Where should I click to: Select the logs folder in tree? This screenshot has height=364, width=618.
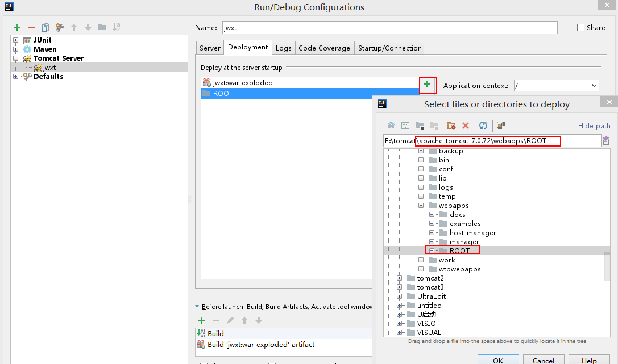tap(445, 187)
